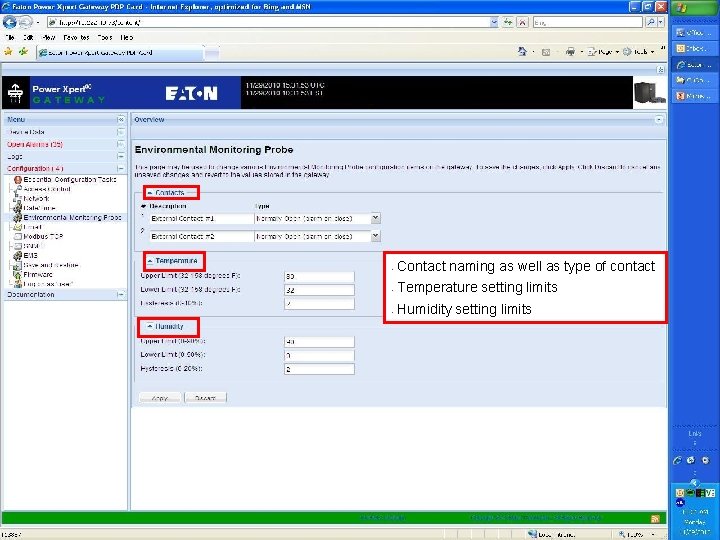The image size is (720, 540).
Task: Select Network in the configuration tree
Action: click(x=36, y=198)
